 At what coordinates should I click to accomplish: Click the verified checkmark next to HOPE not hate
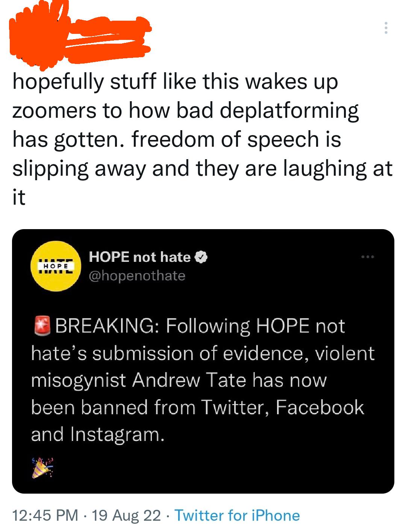click(x=201, y=257)
